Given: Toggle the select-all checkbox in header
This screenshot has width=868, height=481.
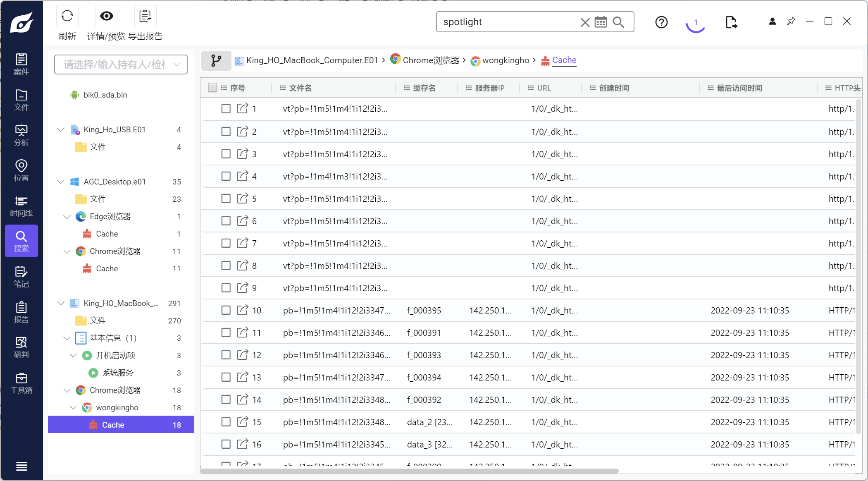Looking at the screenshot, I should coord(212,87).
